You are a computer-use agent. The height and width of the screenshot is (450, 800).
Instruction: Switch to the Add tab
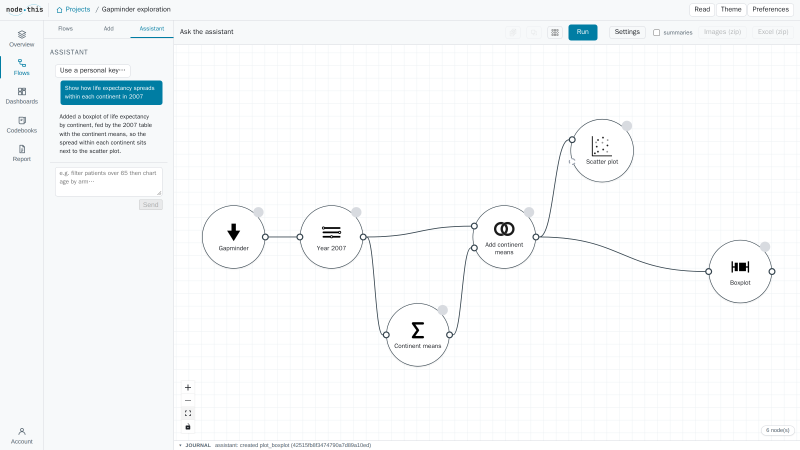(x=109, y=29)
